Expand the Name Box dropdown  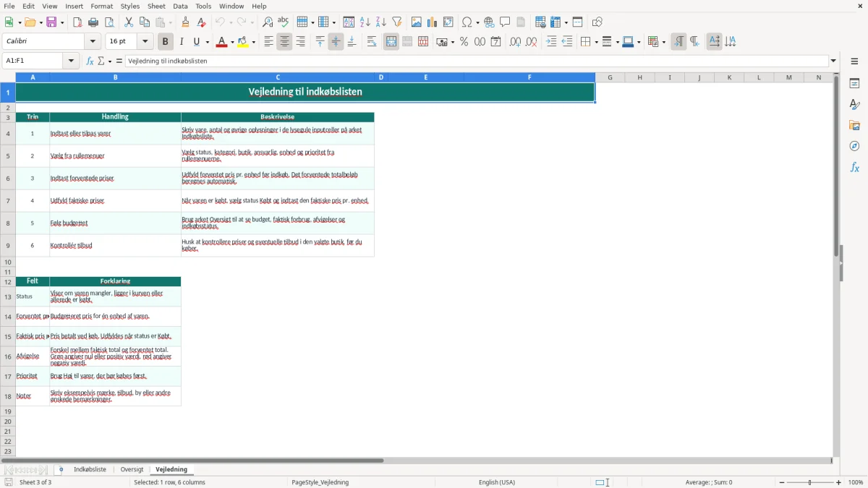pyautogui.click(x=72, y=61)
